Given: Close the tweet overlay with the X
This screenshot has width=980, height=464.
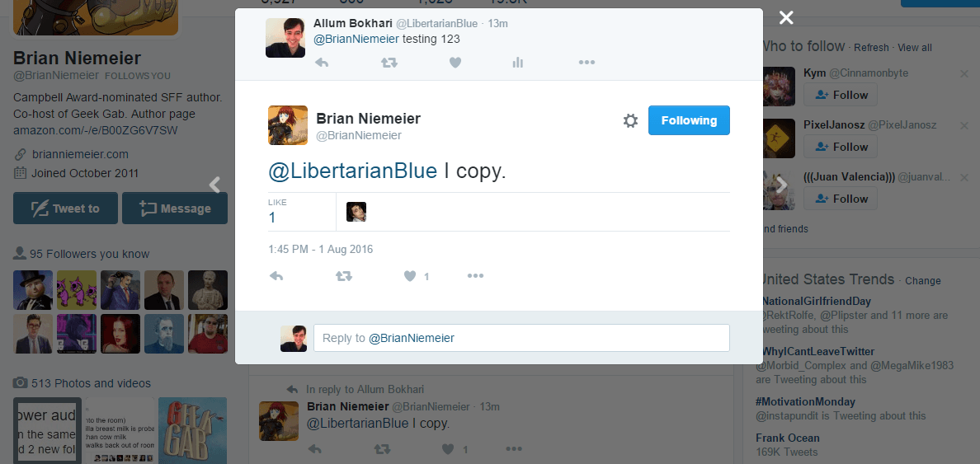Looking at the screenshot, I should click(786, 18).
